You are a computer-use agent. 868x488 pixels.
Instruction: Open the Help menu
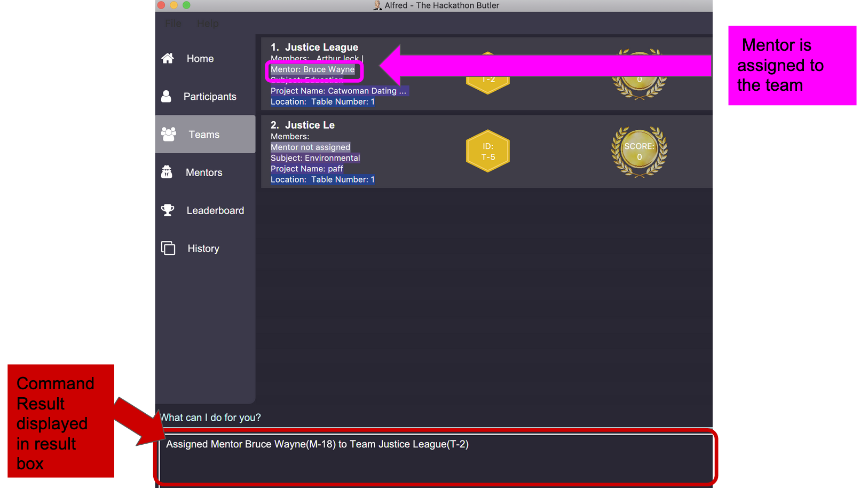coord(208,23)
